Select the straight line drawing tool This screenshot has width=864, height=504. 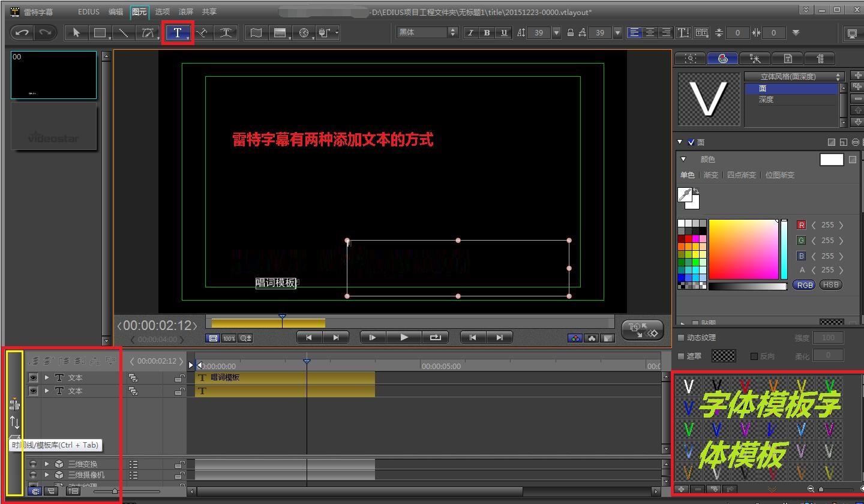[123, 32]
